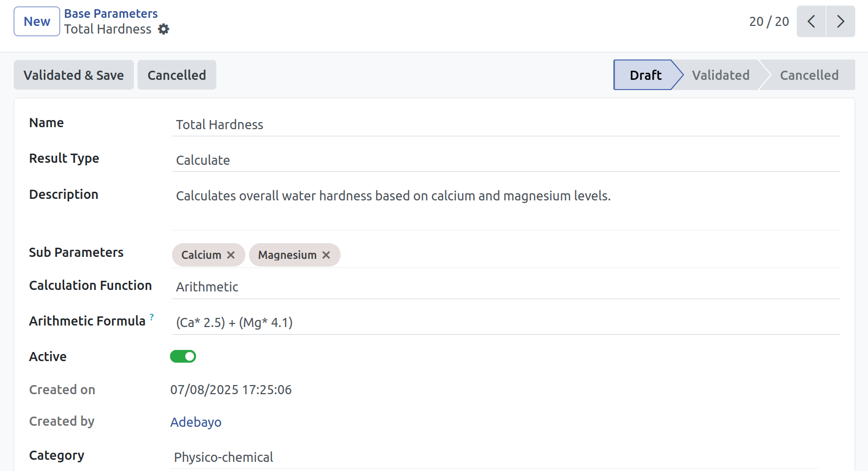The height and width of the screenshot is (471, 868).
Task: Disable the Active toggle switch
Action: 183,357
